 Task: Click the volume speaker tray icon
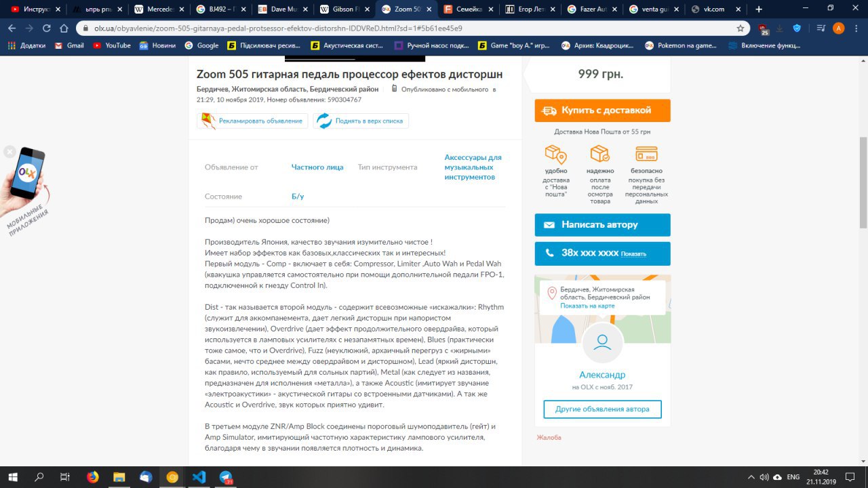click(x=764, y=477)
